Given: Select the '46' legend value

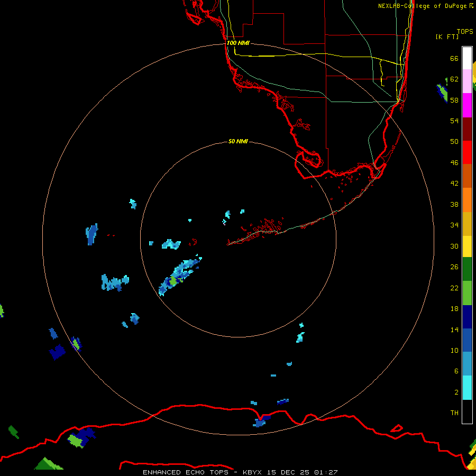Looking at the screenshot, I should point(454,163).
